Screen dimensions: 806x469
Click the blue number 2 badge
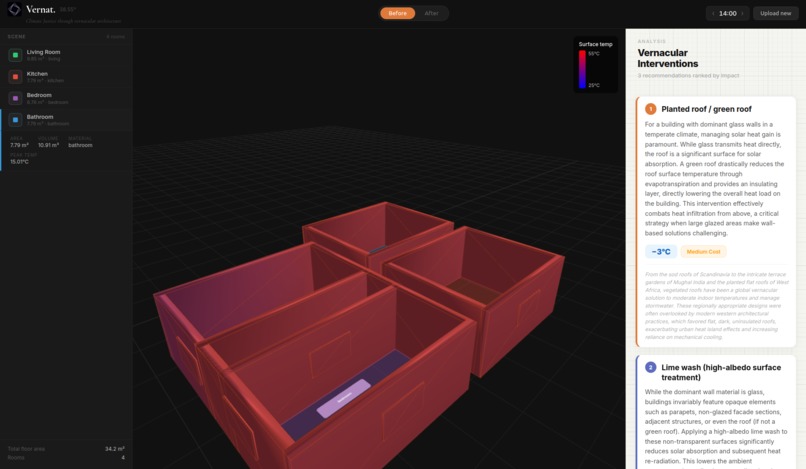(650, 367)
